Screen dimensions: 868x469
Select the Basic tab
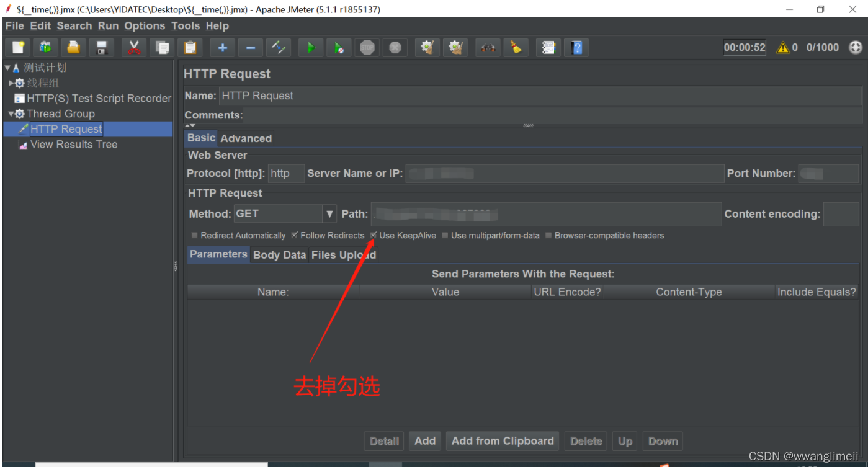point(201,138)
